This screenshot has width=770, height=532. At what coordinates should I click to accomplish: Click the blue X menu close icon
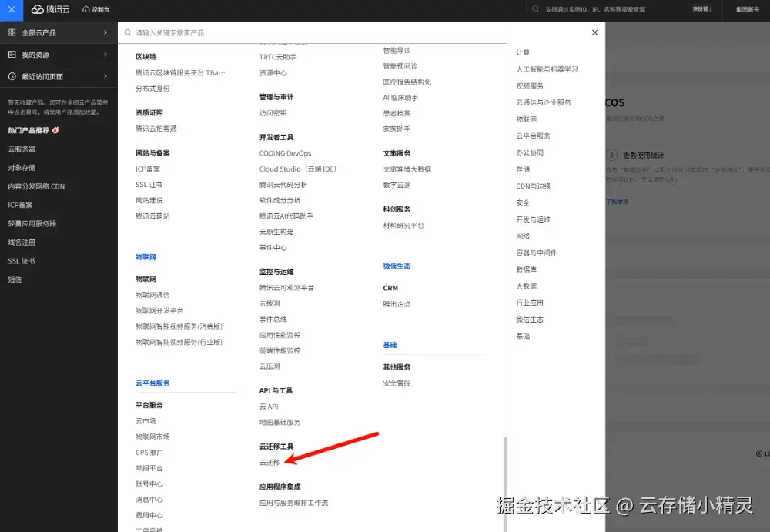coord(12,9)
